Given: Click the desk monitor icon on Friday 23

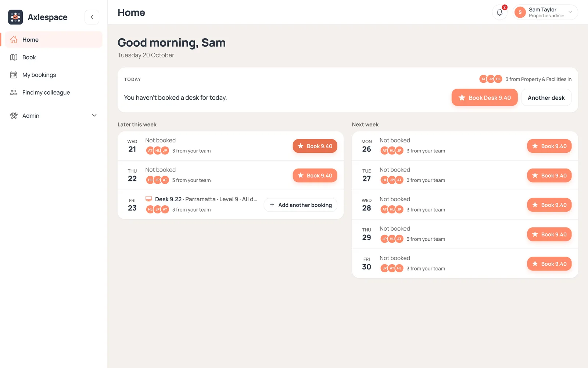Looking at the screenshot, I should 149,199.
